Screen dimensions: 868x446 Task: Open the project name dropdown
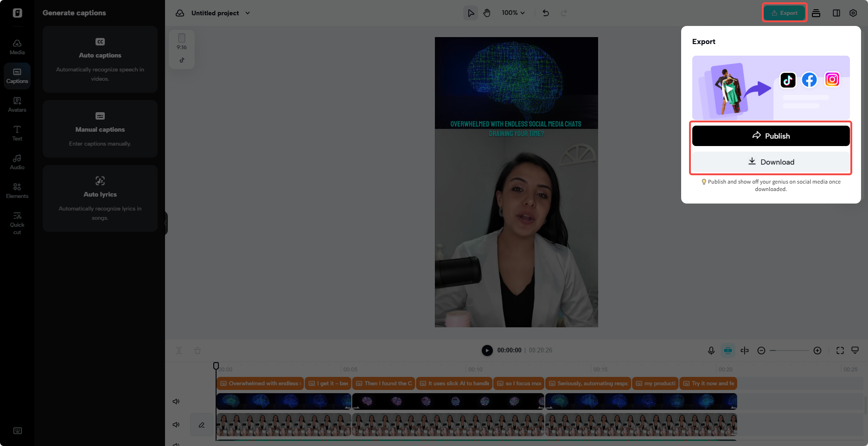248,13
